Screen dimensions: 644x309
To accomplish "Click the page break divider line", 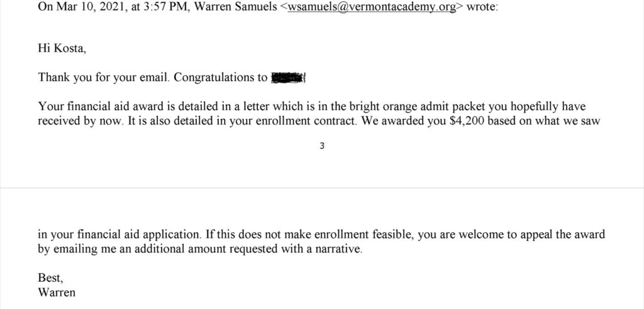I will [322, 188].
